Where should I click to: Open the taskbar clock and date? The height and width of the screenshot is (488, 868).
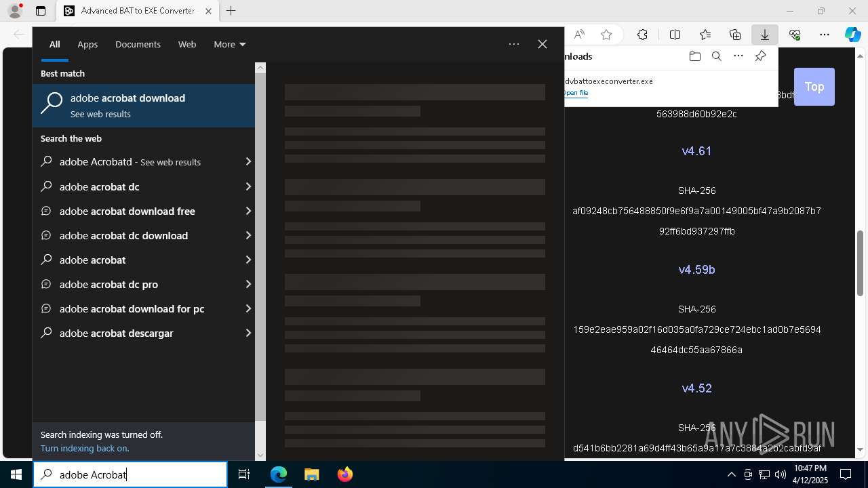[x=810, y=474]
